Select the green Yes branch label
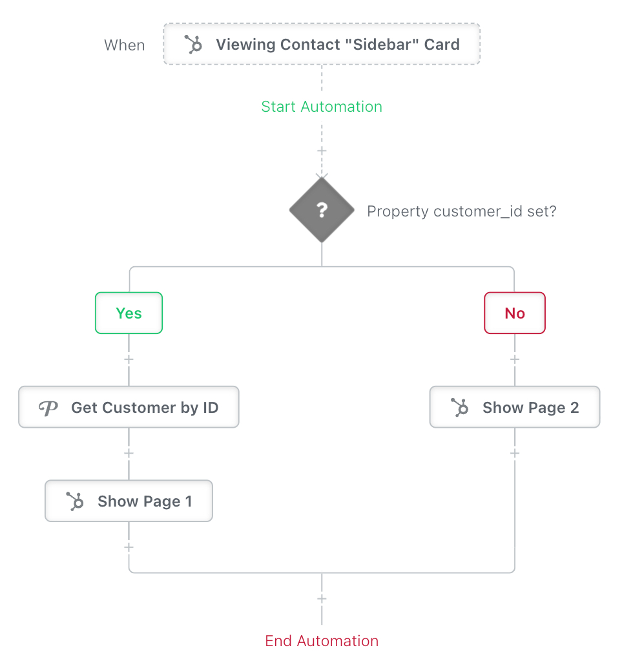 [129, 313]
